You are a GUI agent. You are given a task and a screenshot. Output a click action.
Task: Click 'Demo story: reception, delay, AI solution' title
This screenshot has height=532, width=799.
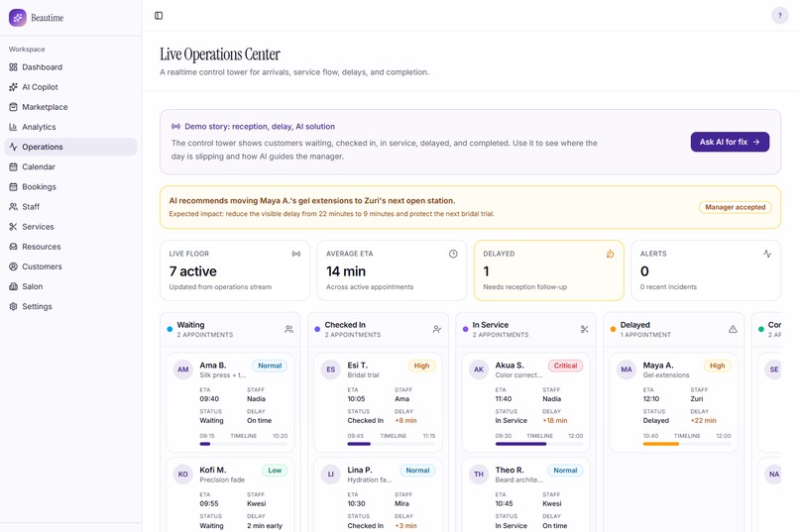(260, 126)
